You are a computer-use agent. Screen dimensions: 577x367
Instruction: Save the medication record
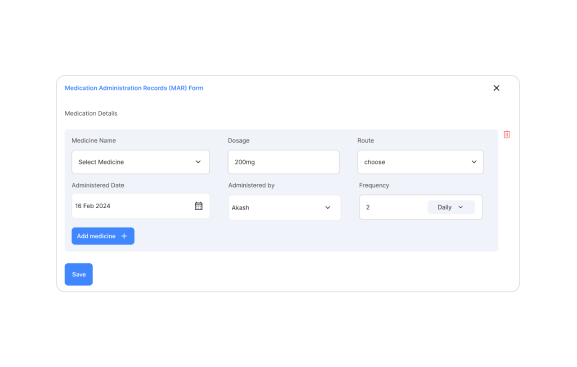click(79, 274)
